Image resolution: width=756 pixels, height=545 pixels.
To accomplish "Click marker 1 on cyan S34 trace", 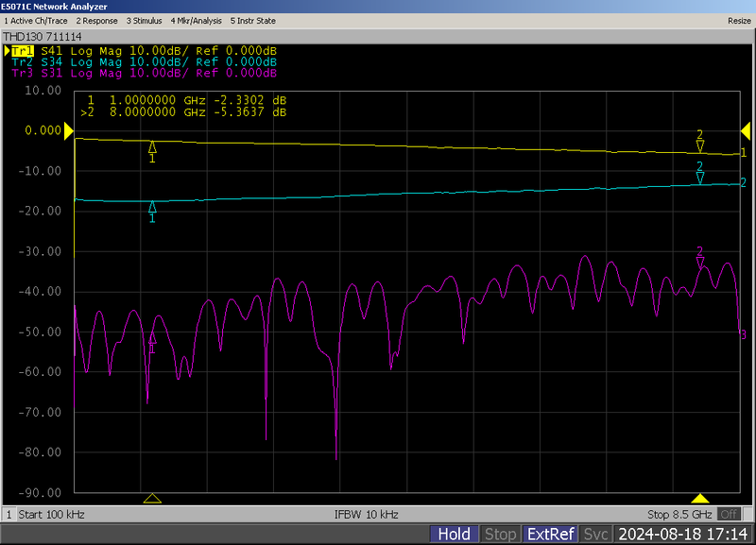I will (x=152, y=207).
